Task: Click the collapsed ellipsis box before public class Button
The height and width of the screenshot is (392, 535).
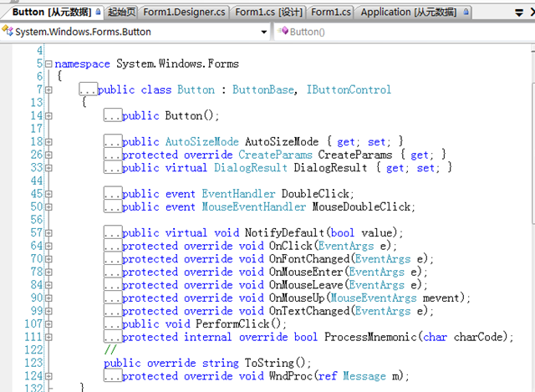Action: (88, 89)
